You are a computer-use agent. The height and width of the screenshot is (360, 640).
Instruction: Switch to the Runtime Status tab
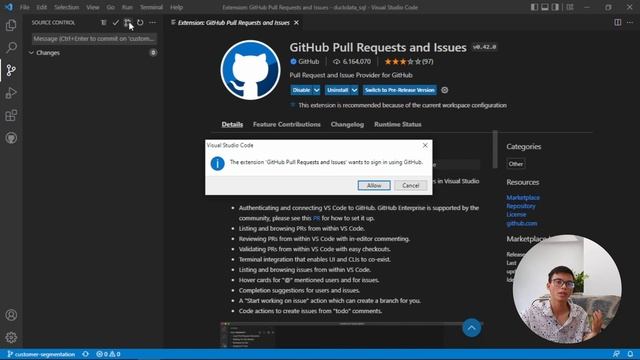[x=398, y=124]
